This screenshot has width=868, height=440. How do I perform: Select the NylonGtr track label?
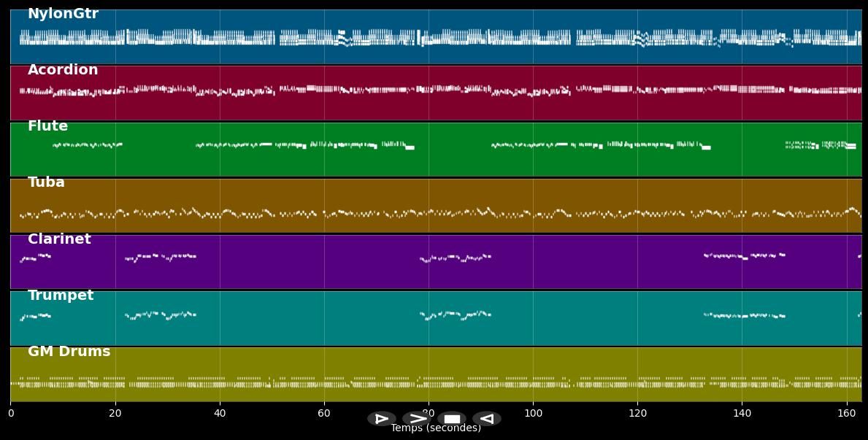pyautogui.click(x=63, y=14)
